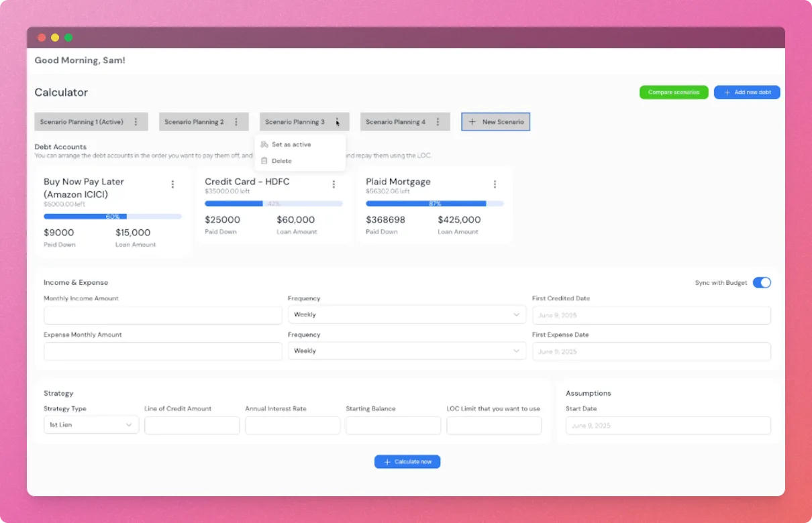Open Plaid Mortgage card options menu

coord(495,184)
